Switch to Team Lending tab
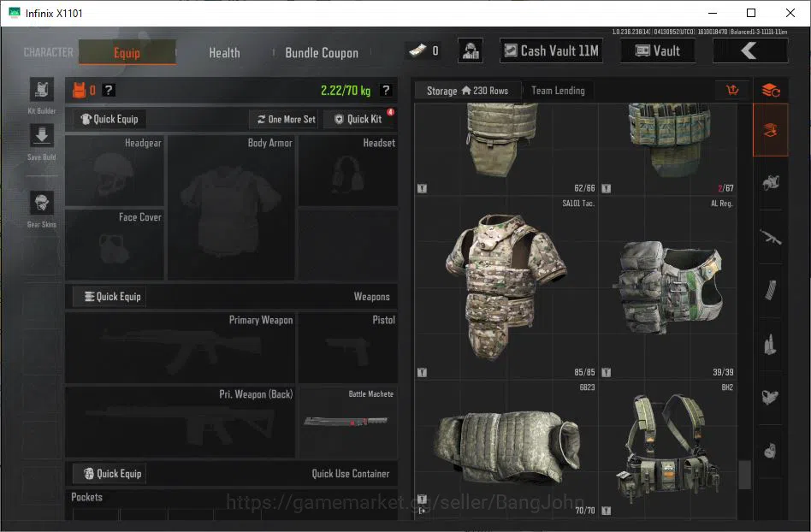 coord(558,91)
